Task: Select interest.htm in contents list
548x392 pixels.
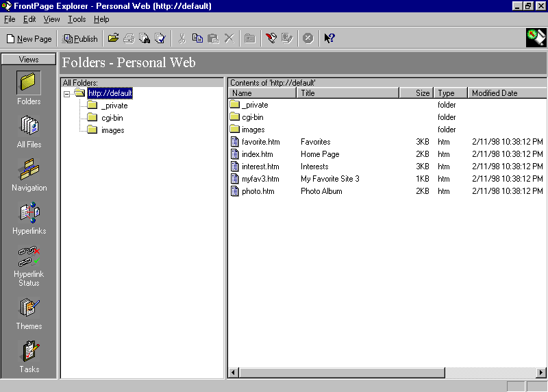Action: point(260,167)
